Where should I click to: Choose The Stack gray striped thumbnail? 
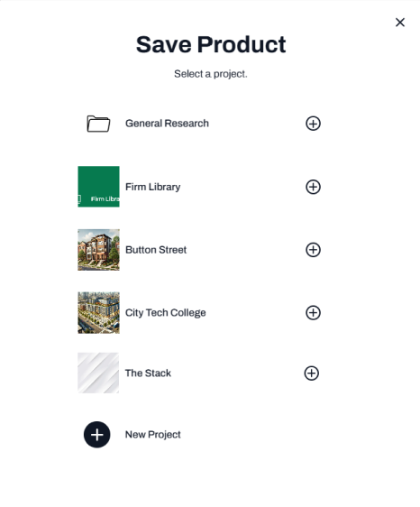tap(98, 373)
